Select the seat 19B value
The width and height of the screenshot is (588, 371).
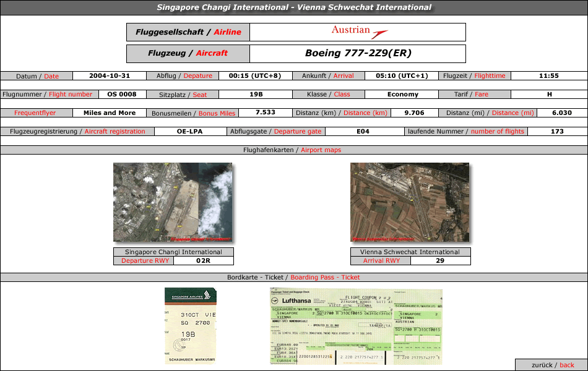click(x=256, y=95)
